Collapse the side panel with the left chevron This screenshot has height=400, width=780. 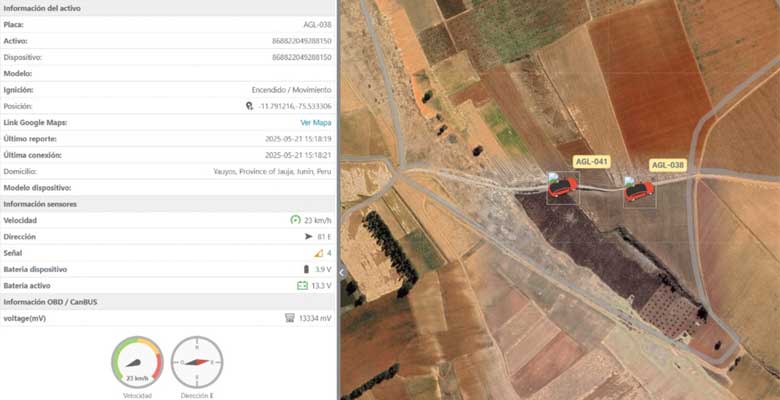click(341, 272)
